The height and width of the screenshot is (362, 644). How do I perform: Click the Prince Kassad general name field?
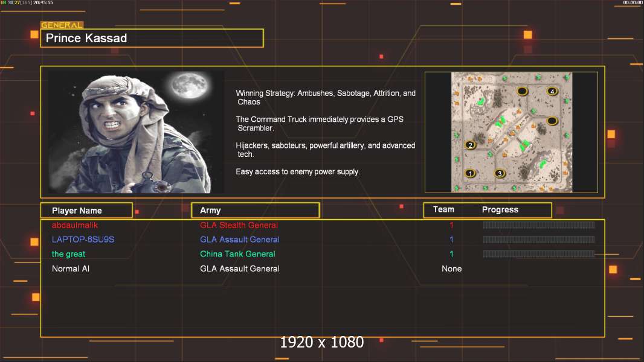(152, 38)
